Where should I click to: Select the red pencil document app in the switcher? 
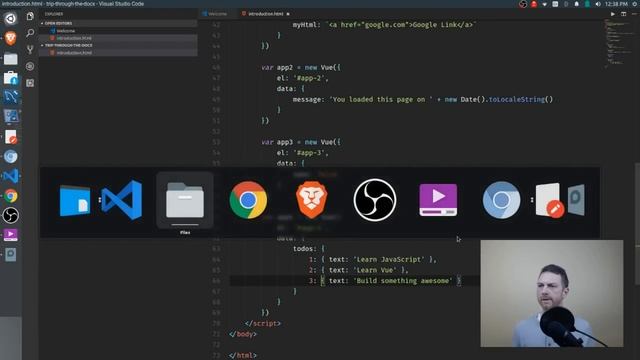tap(550, 200)
